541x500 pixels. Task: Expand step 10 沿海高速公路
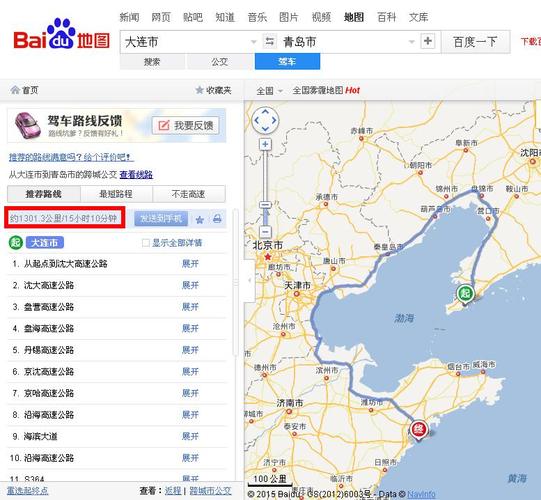190,458
